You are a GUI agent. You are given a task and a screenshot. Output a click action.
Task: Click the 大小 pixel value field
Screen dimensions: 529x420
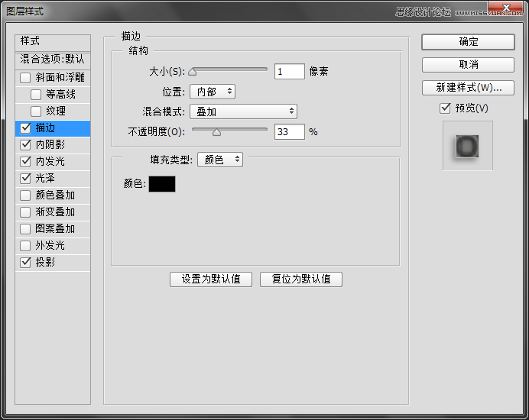pos(290,72)
